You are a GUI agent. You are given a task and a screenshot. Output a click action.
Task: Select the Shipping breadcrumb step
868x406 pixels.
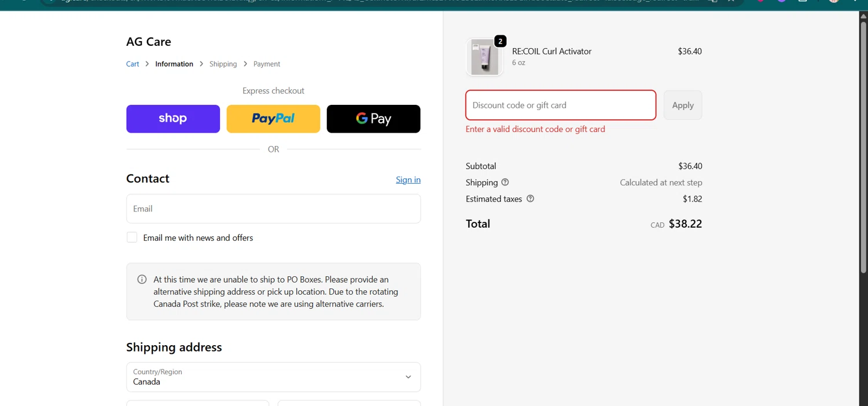coord(223,64)
